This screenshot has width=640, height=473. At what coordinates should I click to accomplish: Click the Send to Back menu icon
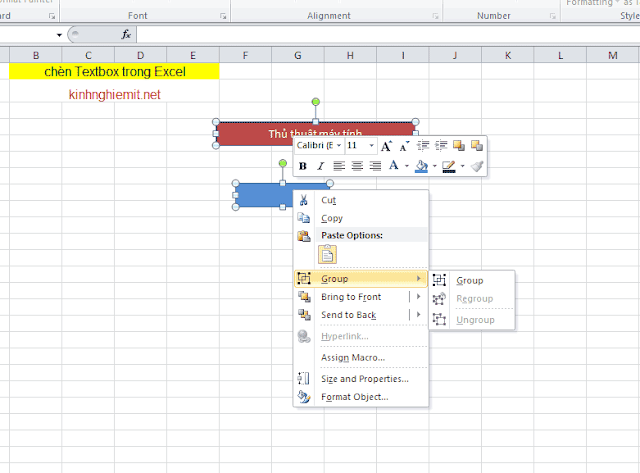(304, 315)
